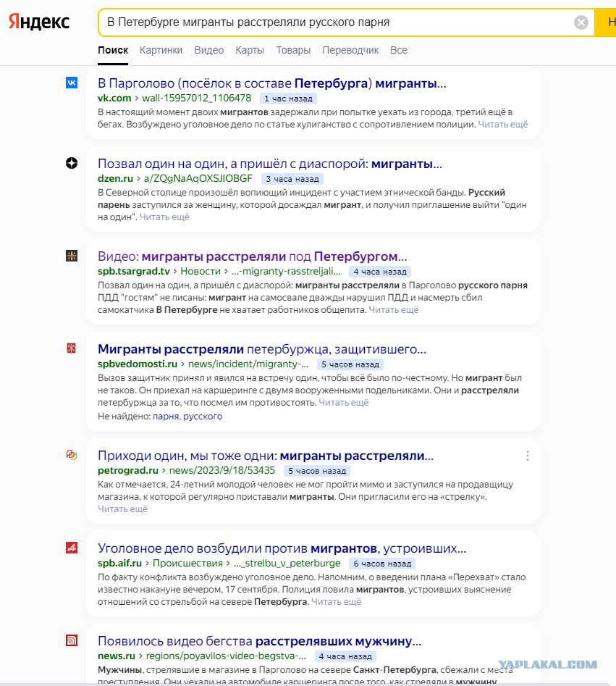Click the _strelbu_v_peterburge path link

coord(287,564)
